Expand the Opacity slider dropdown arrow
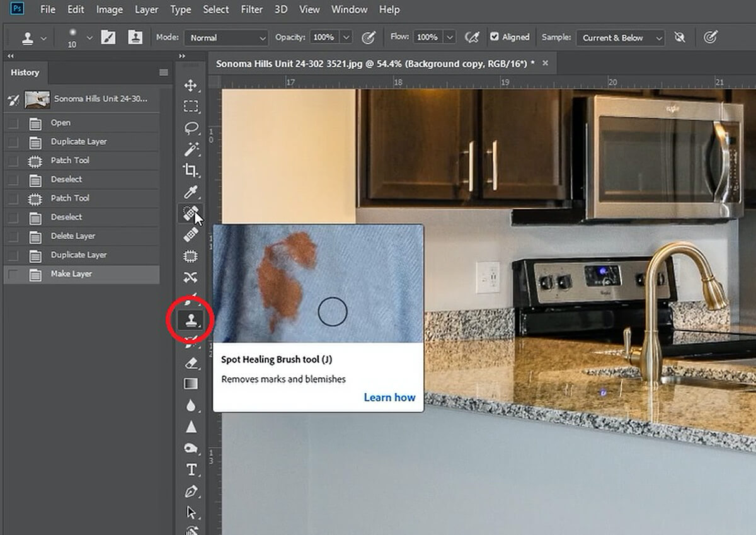 click(346, 38)
